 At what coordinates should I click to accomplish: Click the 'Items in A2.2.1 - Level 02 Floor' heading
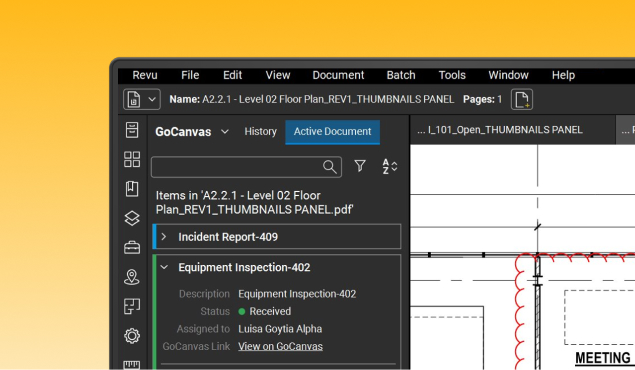tap(254, 202)
